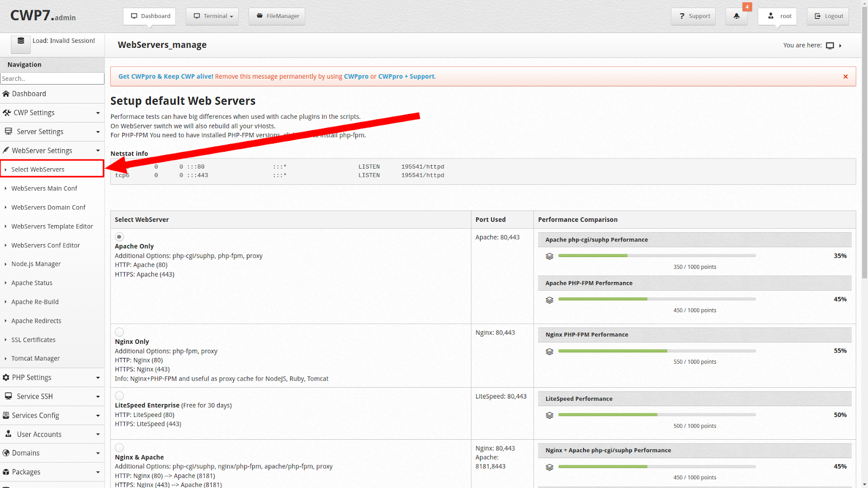Click the Services Config stack icon
Screen dimensions: 868x488
[6, 415]
